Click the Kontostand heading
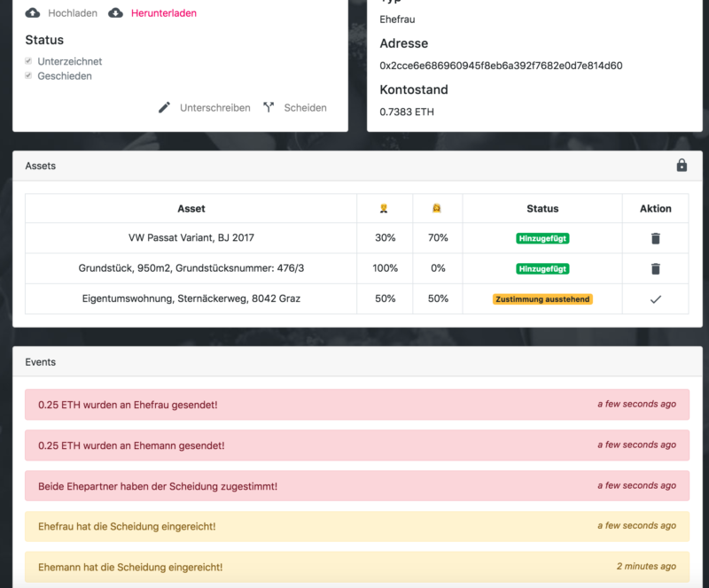 tap(414, 89)
